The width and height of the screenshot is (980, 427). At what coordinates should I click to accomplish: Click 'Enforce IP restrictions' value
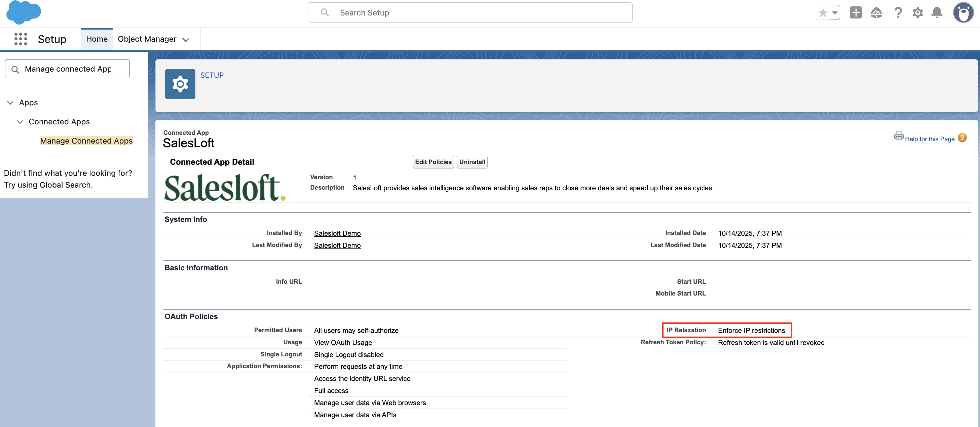click(x=751, y=331)
